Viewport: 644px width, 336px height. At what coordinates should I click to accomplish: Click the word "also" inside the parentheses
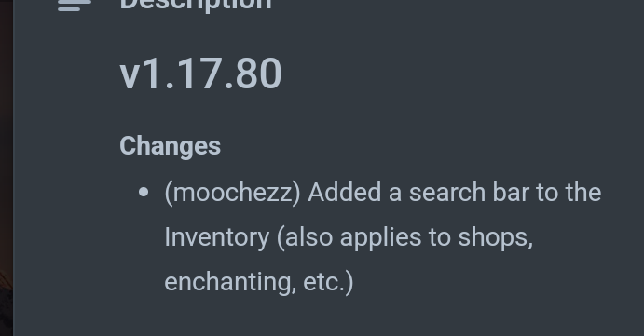[308, 237]
